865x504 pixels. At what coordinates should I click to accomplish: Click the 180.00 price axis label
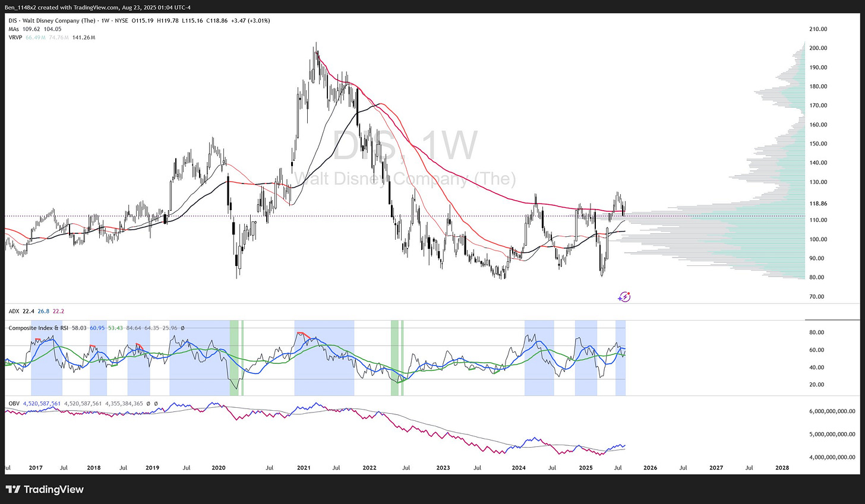819,87
